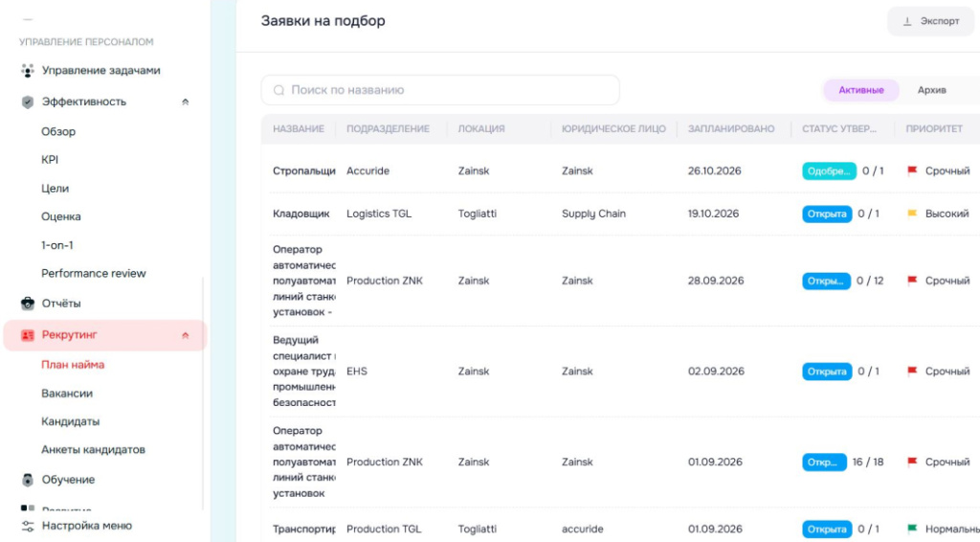Image resolution: width=980 pixels, height=542 pixels.
Task: Collapse the Рекрутинг section chevron
Action: 185,336
